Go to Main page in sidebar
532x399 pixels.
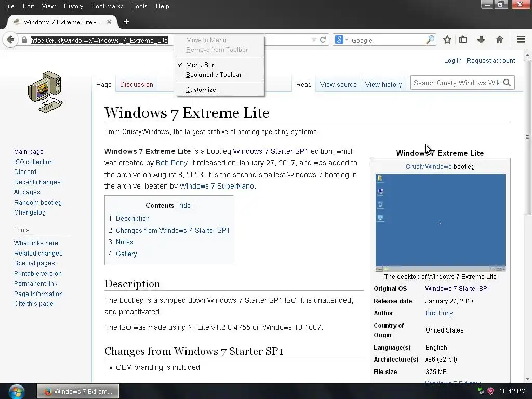coord(29,152)
